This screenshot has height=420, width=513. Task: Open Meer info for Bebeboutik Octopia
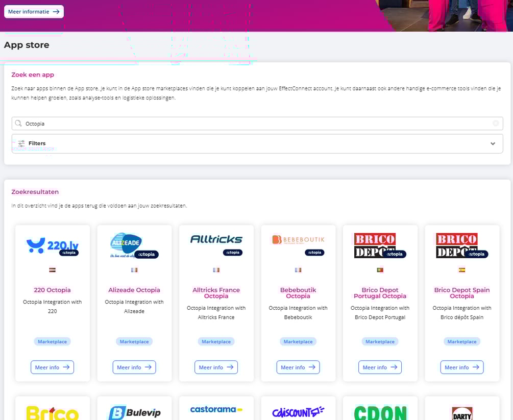click(298, 367)
